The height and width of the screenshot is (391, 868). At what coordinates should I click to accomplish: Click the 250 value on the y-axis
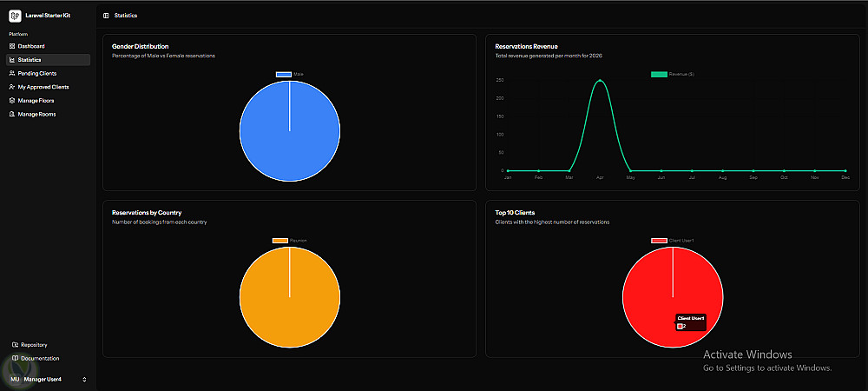499,80
